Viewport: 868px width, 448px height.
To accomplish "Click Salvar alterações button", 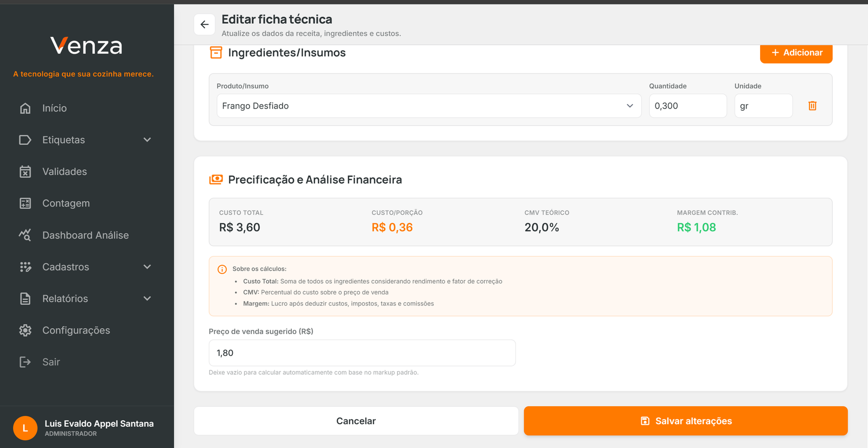I will [685, 421].
